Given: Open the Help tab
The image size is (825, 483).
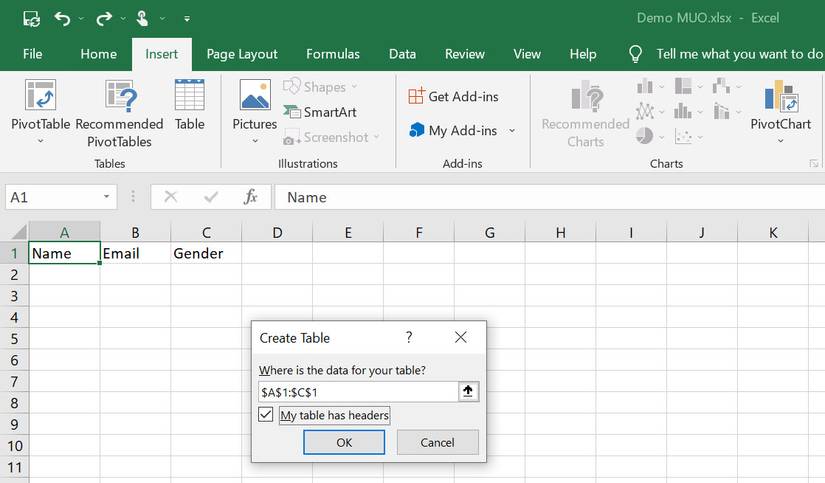Looking at the screenshot, I should pyautogui.click(x=583, y=54).
